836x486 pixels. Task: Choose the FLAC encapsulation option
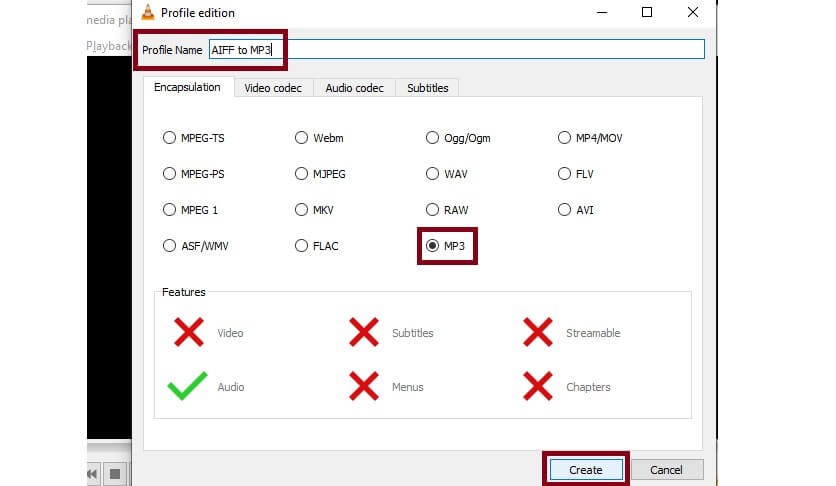click(301, 245)
